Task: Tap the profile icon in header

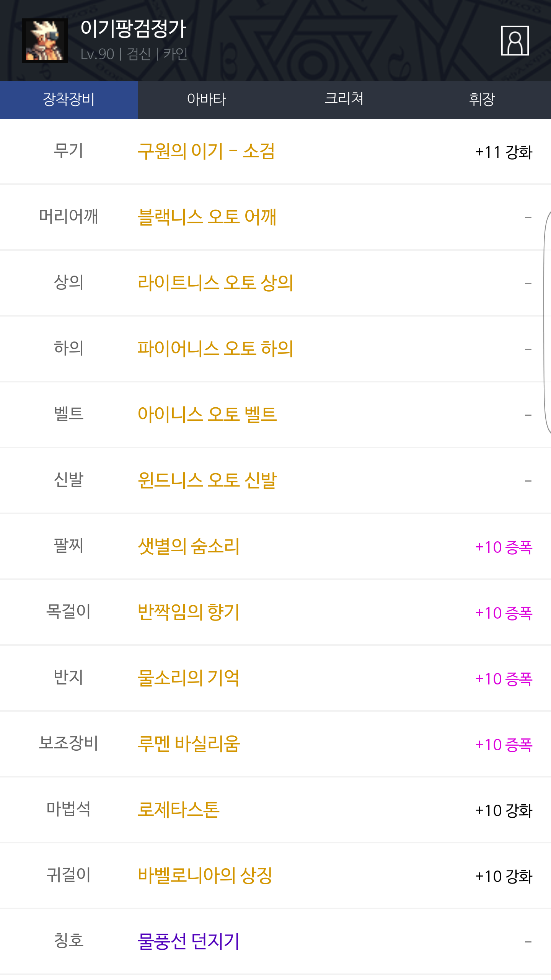Action: tap(515, 41)
